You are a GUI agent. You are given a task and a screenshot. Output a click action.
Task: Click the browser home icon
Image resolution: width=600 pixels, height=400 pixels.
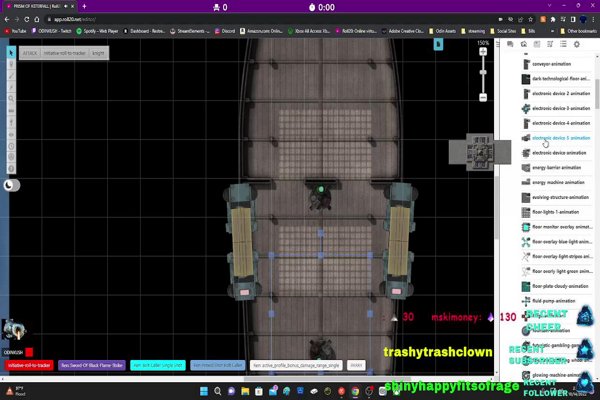37,19
